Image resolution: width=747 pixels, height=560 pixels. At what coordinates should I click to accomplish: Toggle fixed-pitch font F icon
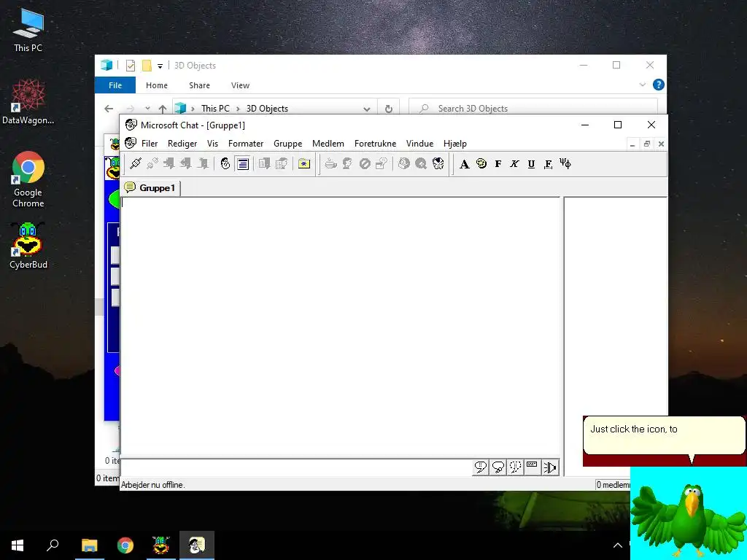549,164
